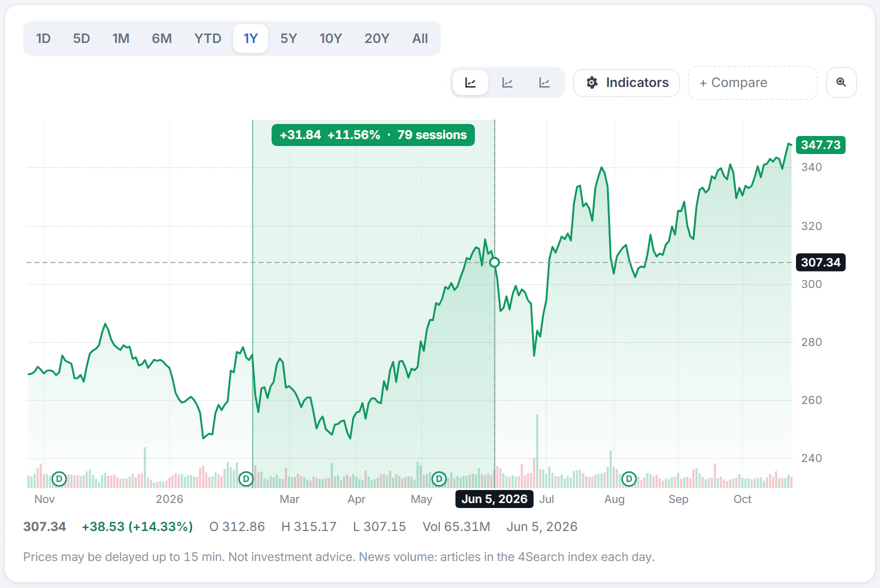Click the Jul month axis label

[546, 499]
